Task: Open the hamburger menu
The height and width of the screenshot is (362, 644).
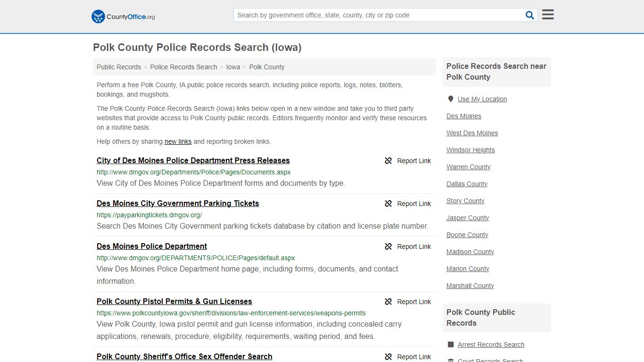Action: [548, 15]
